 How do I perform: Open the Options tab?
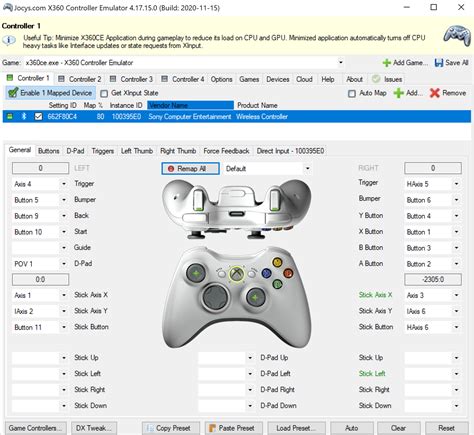point(221,79)
